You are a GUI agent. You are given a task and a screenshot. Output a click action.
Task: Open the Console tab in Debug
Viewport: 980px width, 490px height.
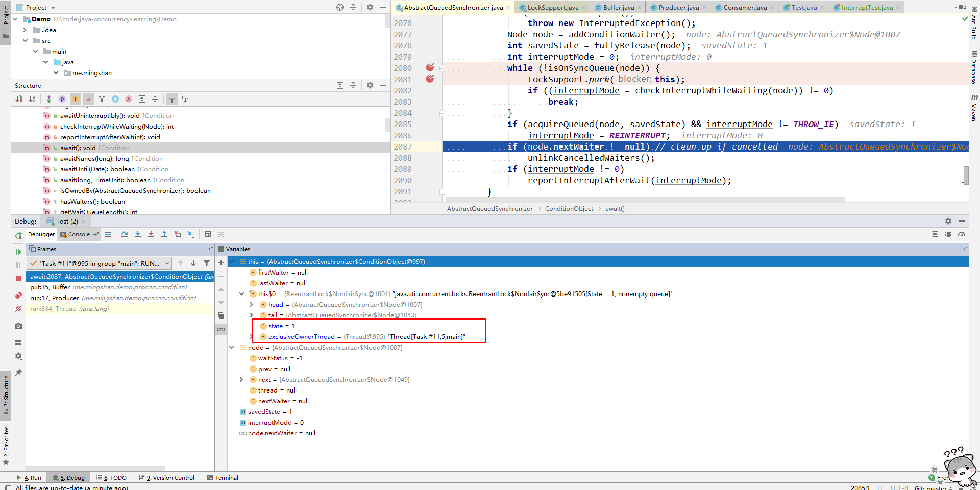point(78,234)
